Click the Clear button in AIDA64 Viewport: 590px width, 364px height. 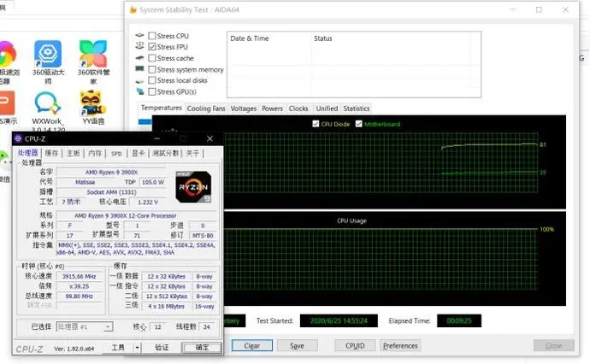coord(251,345)
